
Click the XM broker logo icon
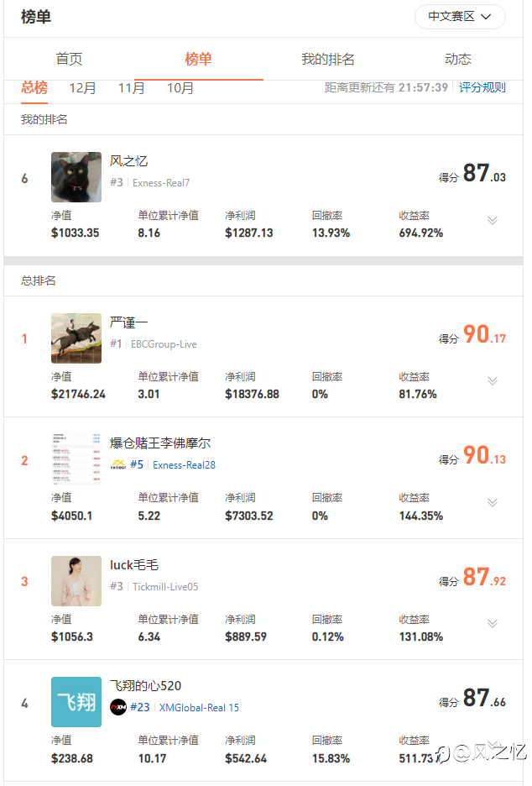[x=118, y=707]
